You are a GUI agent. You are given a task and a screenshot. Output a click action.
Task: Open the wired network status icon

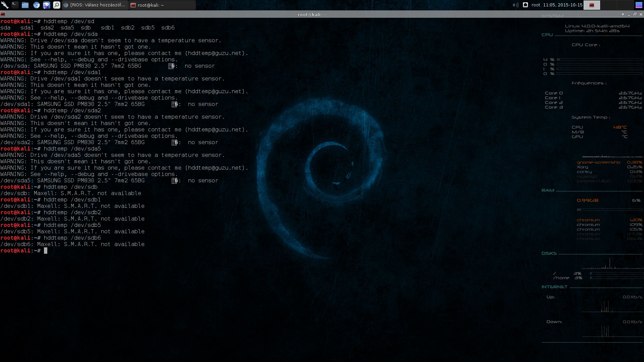tap(526, 5)
